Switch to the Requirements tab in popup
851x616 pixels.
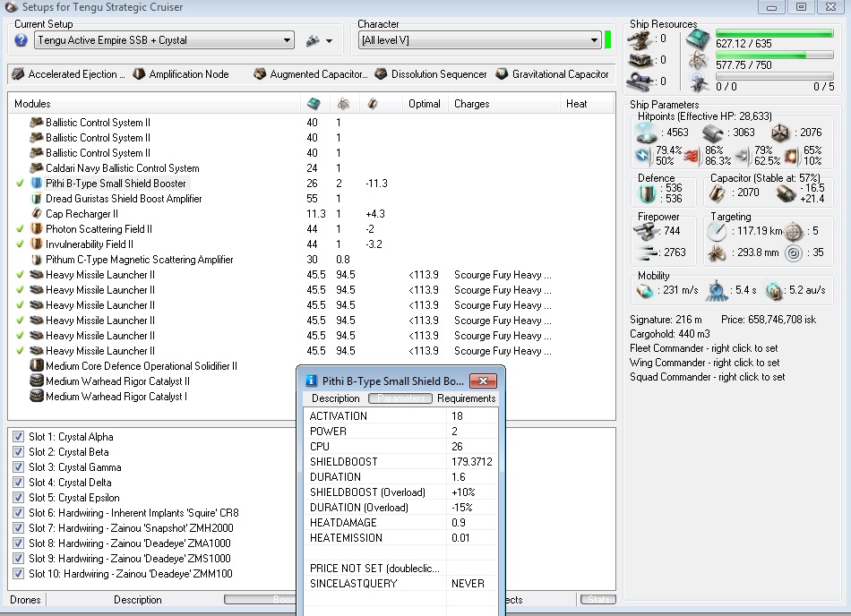tap(466, 398)
